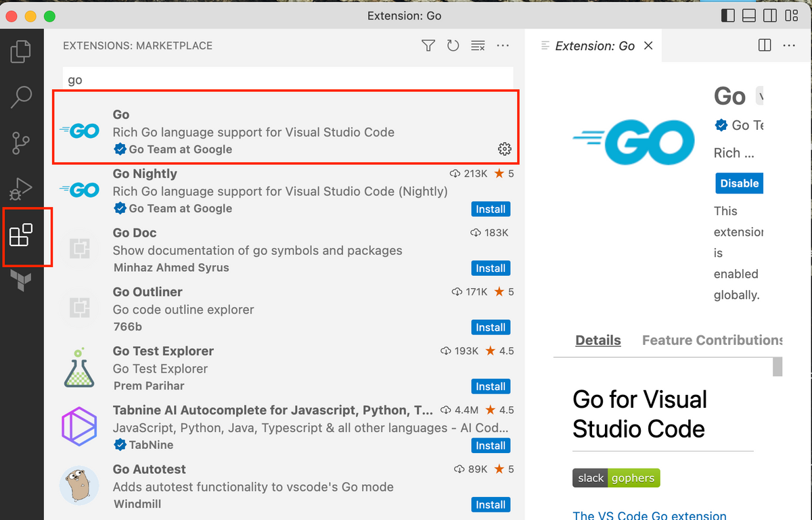Install the Go Test Explorer extension
Viewport: 812px width, 520px height.
pyautogui.click(x=491, y=386)
